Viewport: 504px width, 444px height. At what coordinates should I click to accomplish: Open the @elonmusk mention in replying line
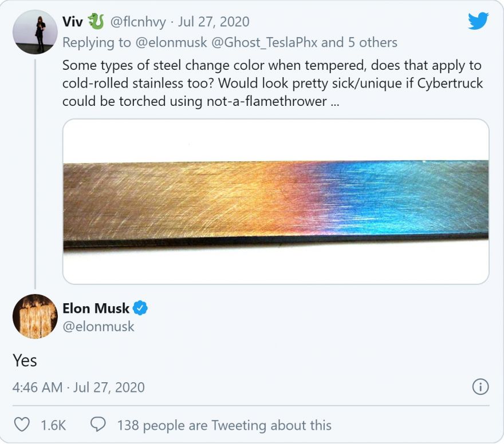click(171, 42)
